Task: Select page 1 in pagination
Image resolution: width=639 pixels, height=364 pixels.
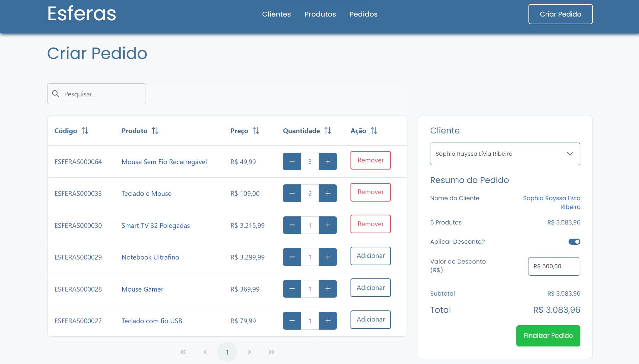Action: 227,352
